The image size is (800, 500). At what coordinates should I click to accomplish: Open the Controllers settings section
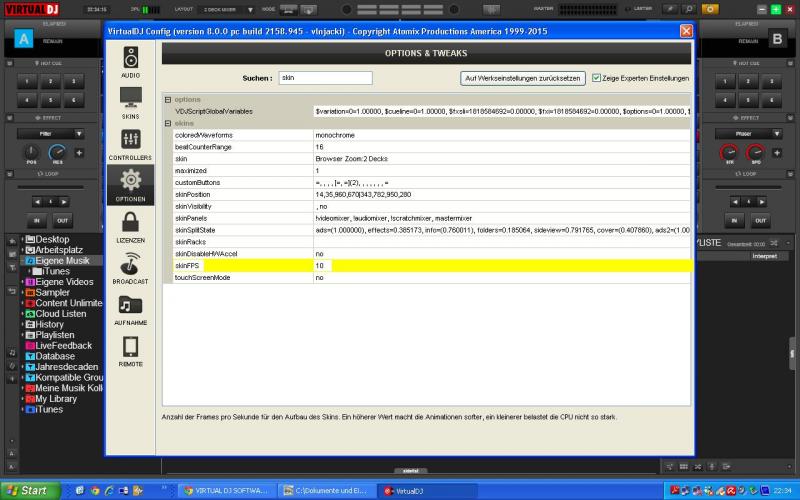pyautogui.click(x=131, y=144)
